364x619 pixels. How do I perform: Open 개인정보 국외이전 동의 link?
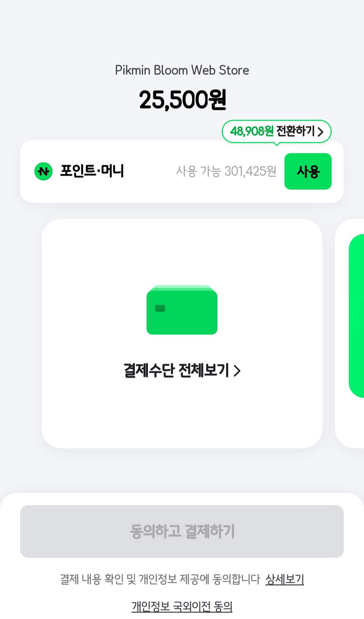182,606
